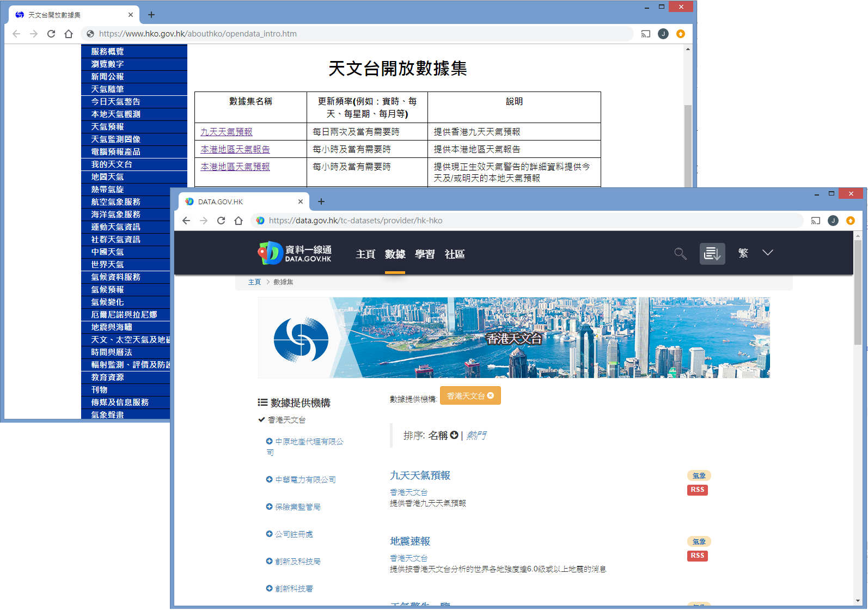Click the back arrow in DATA.GOV.HK window

(186, 221)
